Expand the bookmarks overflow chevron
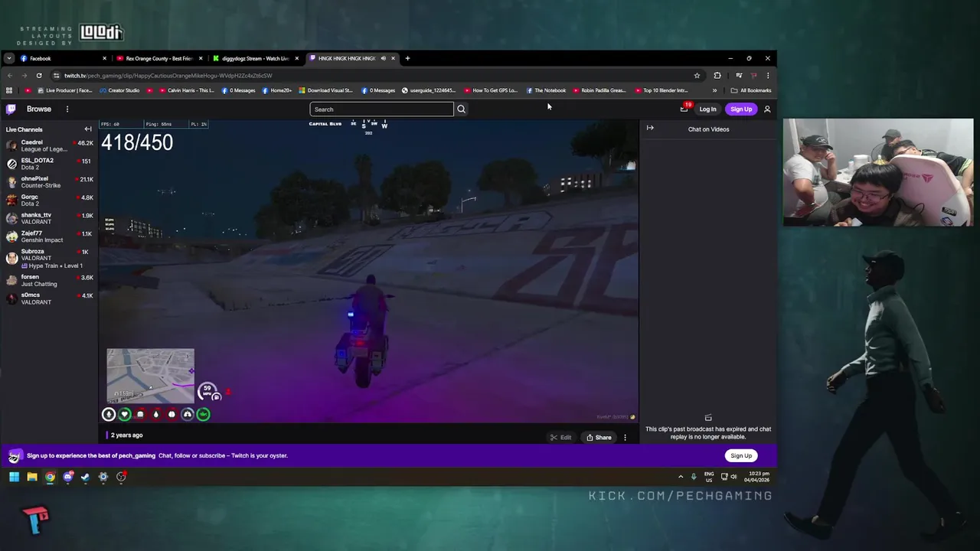Screen dimensions: 980x551 [x=714, y=90]
